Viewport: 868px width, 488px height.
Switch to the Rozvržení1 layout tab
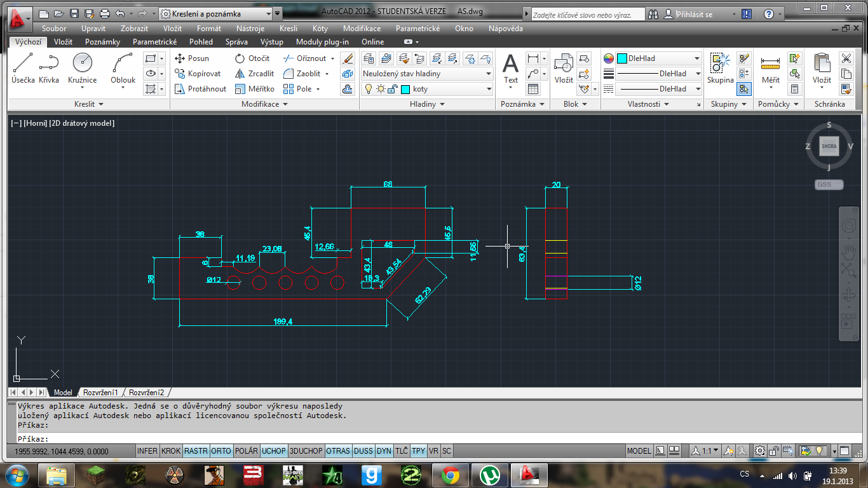[x=100, y=393]
